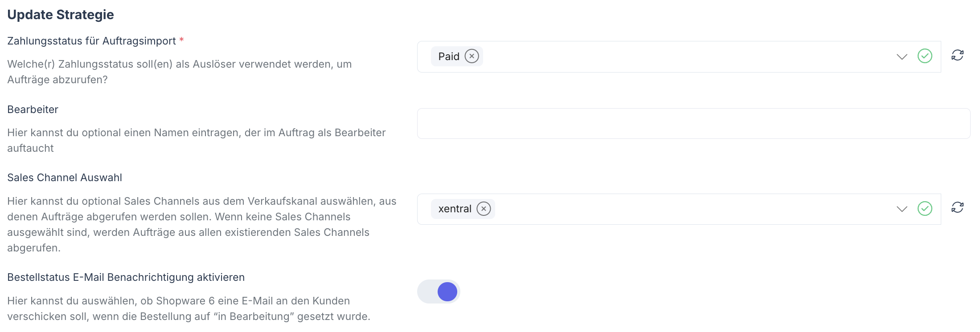
Task: Expand the Zahlungsstatus dropdown chevron
Action: coord(902,57)
